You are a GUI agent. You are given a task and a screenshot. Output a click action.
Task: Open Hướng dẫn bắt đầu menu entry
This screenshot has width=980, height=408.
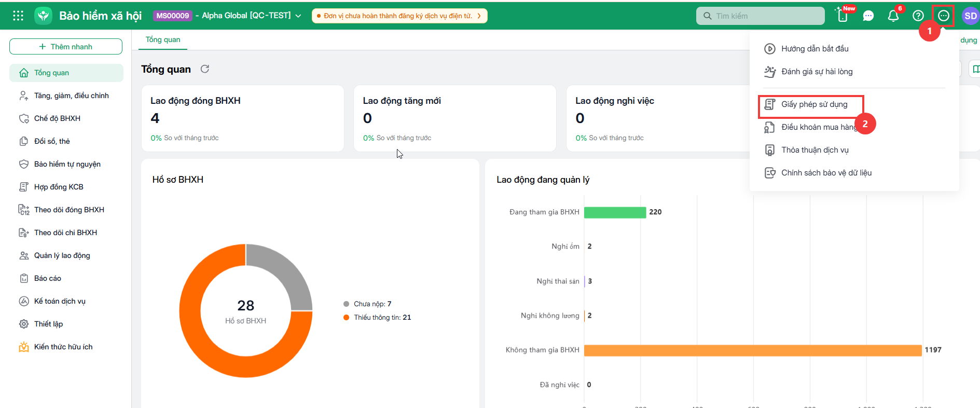tap(815, 49)
